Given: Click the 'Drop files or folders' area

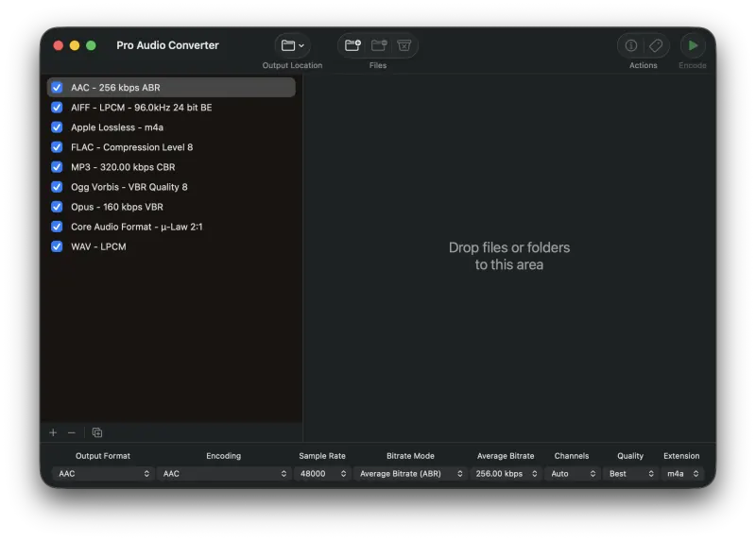Looking at the screenshot, I should 509,256.
